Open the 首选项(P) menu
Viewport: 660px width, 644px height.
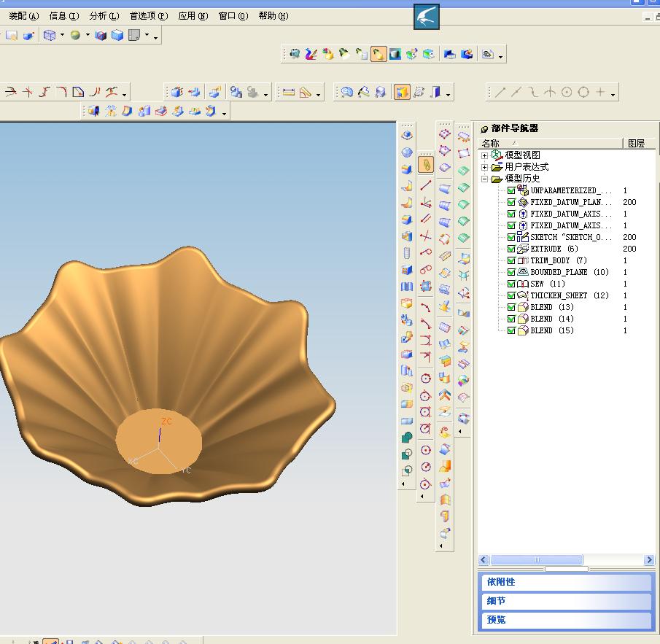click(x=149, y=16)
